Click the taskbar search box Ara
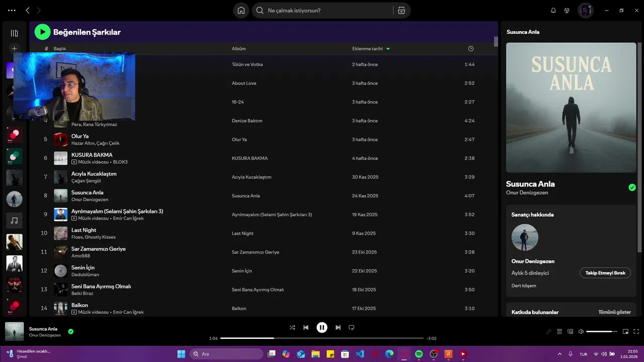644x362 pixels. point(226,354)
